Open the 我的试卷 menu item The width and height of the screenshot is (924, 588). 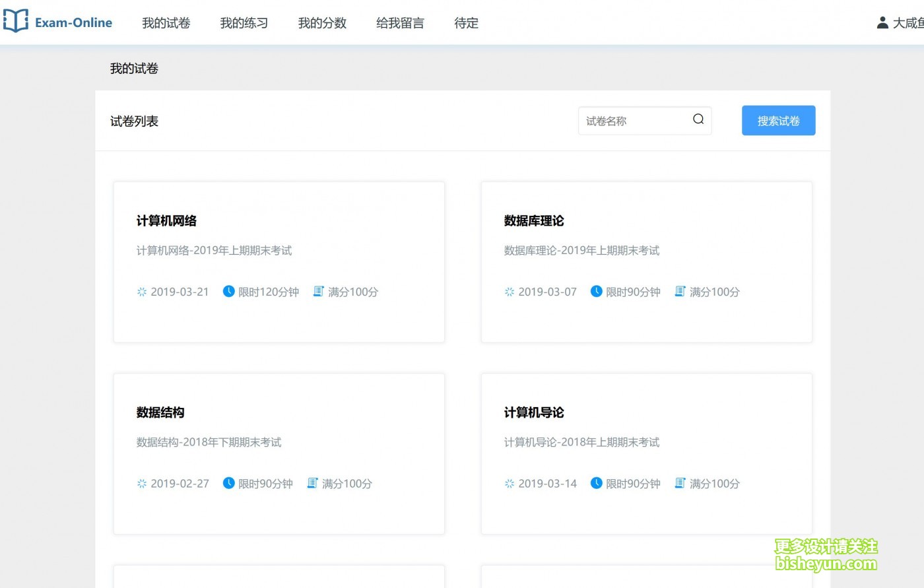point(166,23)
